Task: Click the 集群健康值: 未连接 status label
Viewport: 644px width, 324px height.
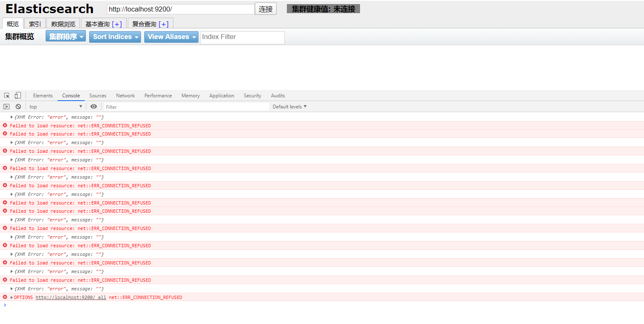Action: tap(323, 9)
